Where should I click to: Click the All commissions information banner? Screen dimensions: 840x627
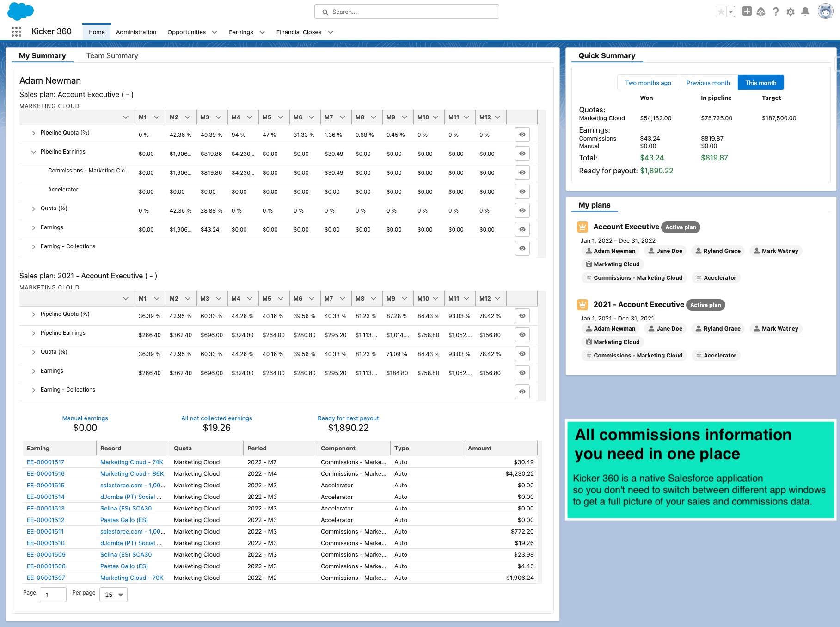pyautogui.click(x=701, y=470)
